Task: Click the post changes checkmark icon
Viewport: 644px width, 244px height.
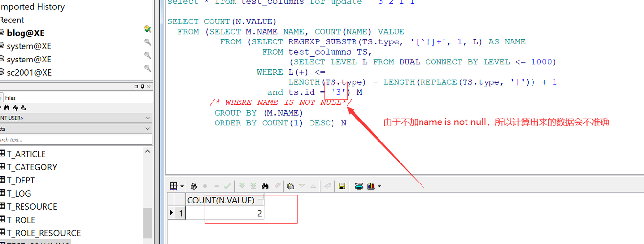Action: click(x=227, y=186)
